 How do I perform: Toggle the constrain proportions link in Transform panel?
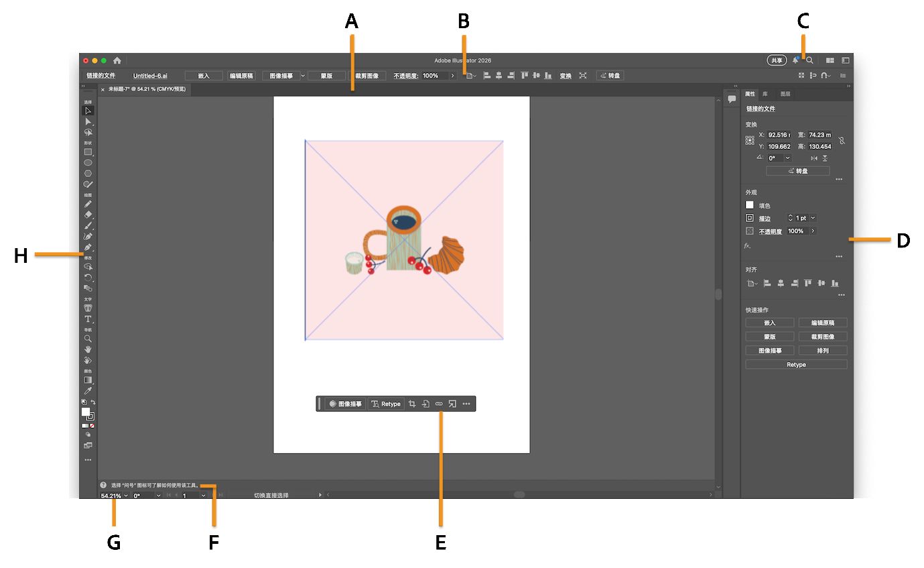coord(842,140)
